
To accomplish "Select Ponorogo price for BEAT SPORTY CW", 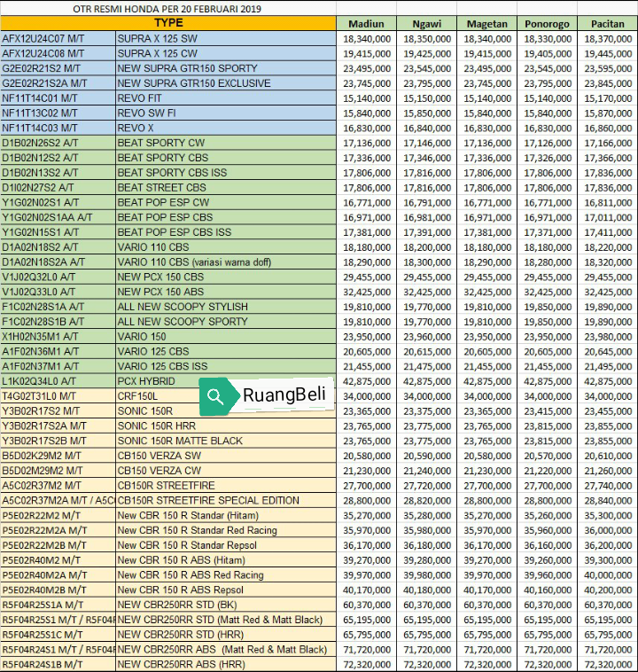I will [548, 143].
